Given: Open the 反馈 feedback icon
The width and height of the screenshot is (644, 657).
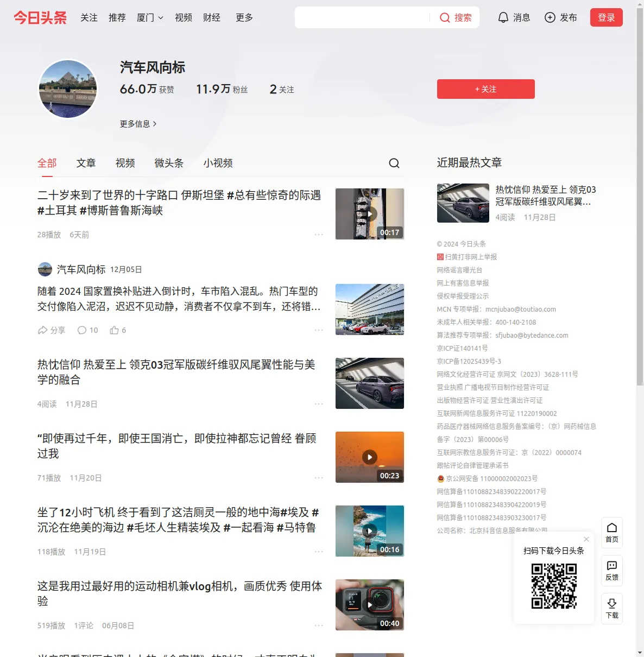Looking at the screenshot, I should tap(612, 571).
